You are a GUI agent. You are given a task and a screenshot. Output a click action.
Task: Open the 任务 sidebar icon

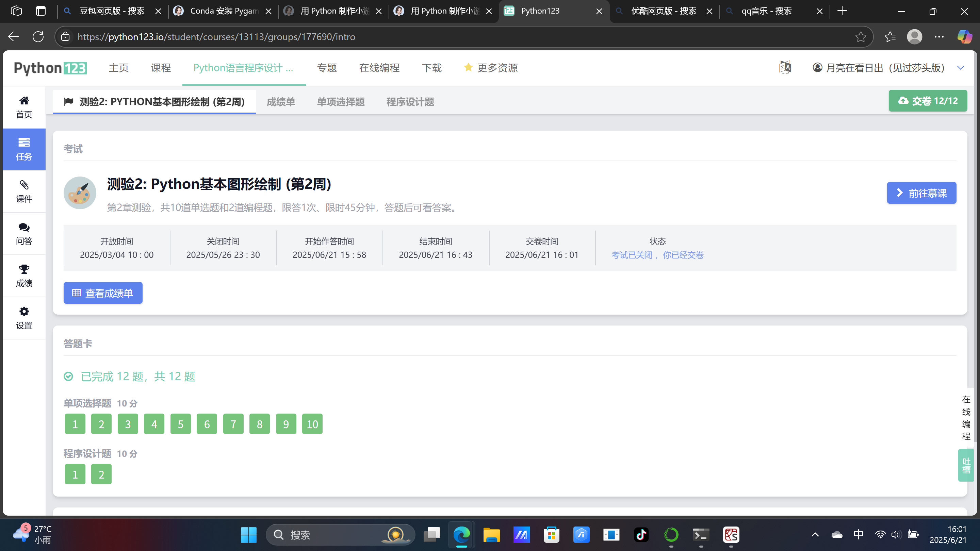point(24,149)
